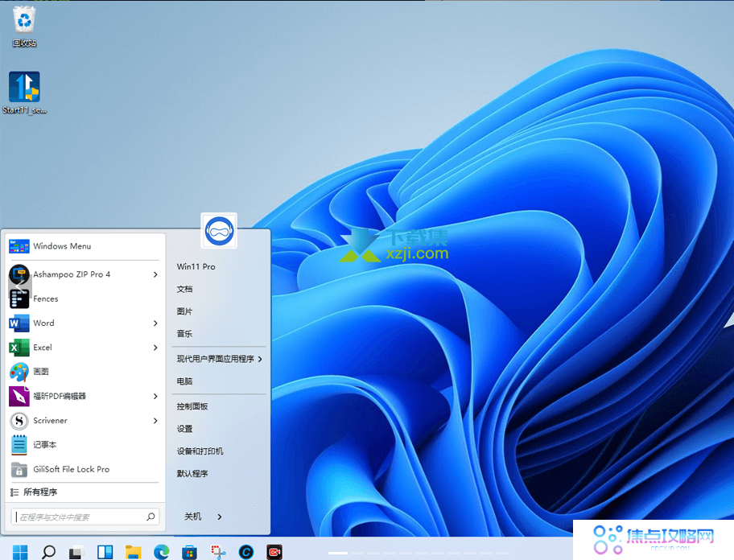The width and height of the screenshot is (734, 560).
Task: Open File Explorer from taskbar
Action: pyautogui.click(x=133, y=553)
